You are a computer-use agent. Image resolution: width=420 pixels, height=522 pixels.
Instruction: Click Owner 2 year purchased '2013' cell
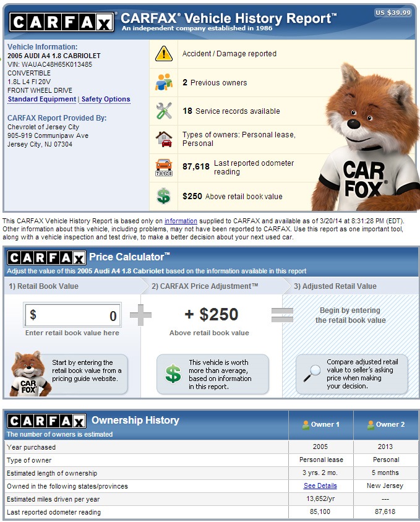pos(385,447)
